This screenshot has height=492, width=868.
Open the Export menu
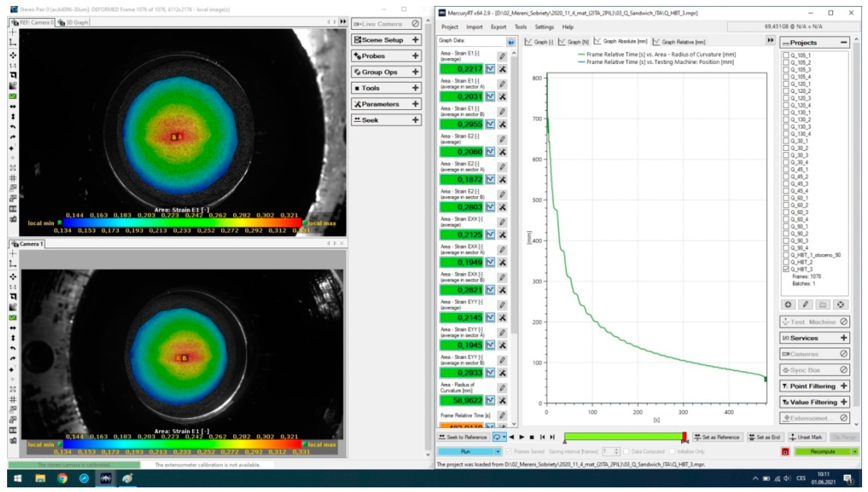click(498, 27)
